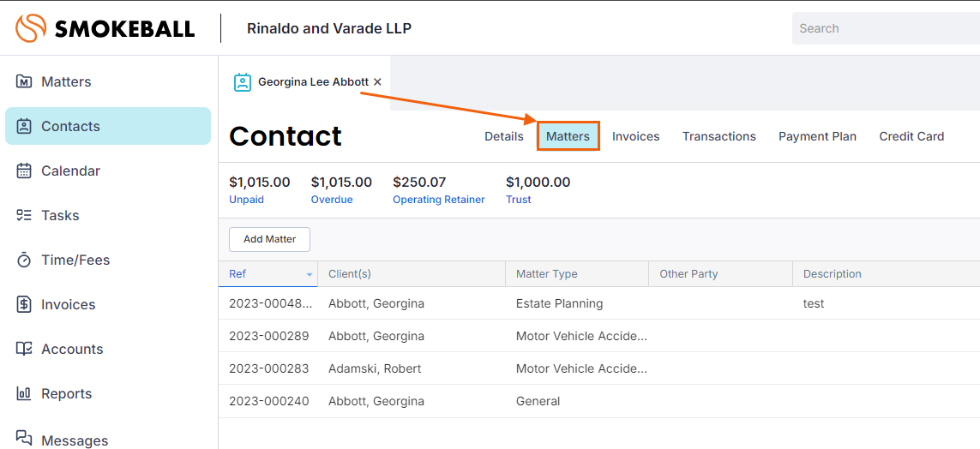Click the Overdue amount link
The width and height of the screenshot is (980, 449).
[331, 200]
